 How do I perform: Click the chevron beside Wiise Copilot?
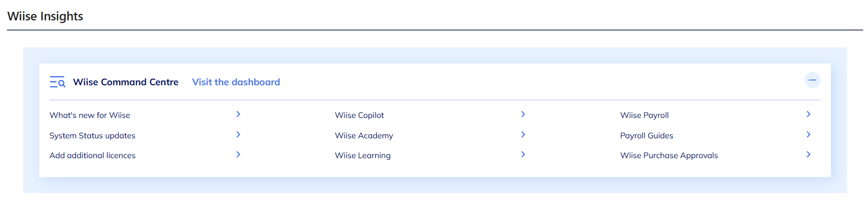coord(523,114)
